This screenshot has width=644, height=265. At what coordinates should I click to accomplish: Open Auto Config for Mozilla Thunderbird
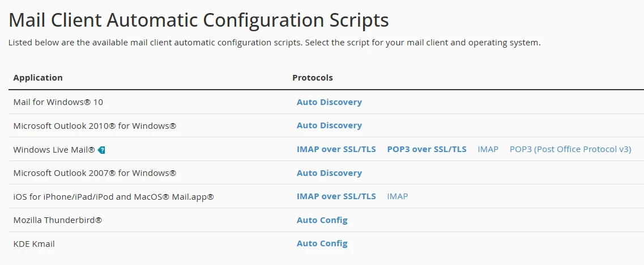coord(322,221)
